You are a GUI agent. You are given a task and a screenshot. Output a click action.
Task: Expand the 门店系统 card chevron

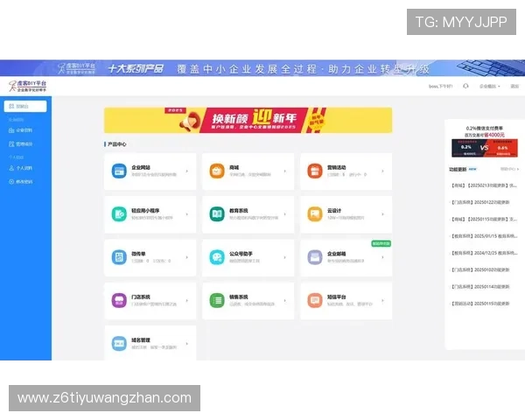pyautogui.click(x=187, y=300)
